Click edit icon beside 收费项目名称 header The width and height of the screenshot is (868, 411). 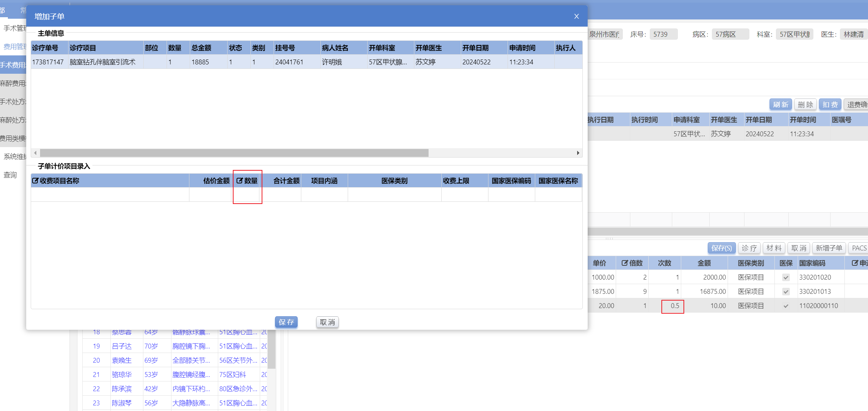pos(35,181)
